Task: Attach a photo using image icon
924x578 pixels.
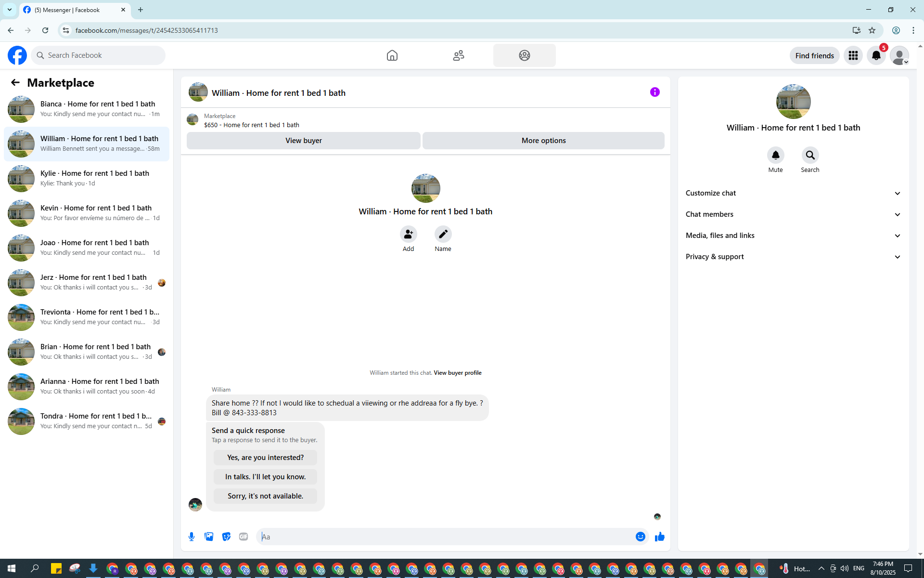Action: (x=209, y=537)
